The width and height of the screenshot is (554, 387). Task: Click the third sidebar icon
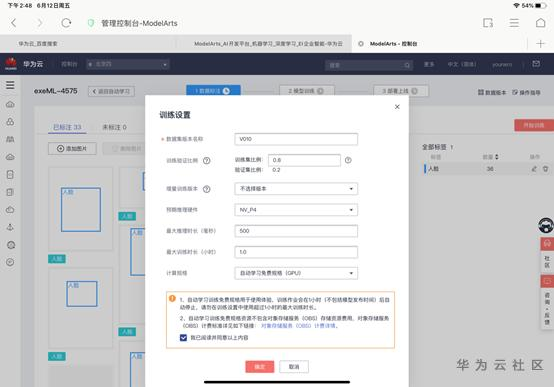click(x=10, y=139)
